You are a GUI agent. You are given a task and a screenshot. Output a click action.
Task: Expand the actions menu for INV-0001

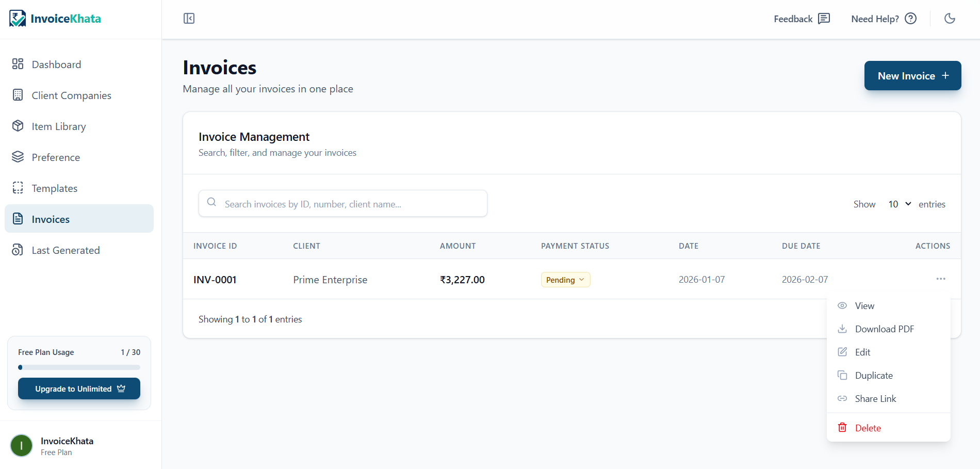[x=941, y=279]
